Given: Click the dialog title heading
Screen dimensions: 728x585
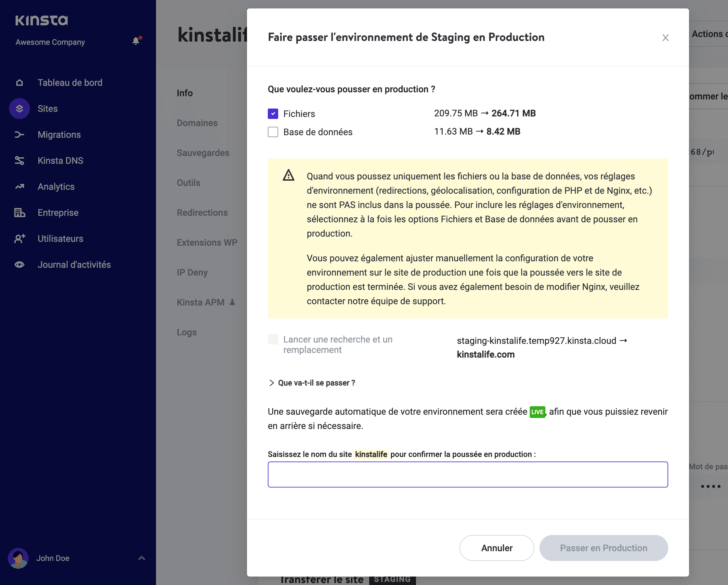Looking at the screenshot, I should pos(406,37).
